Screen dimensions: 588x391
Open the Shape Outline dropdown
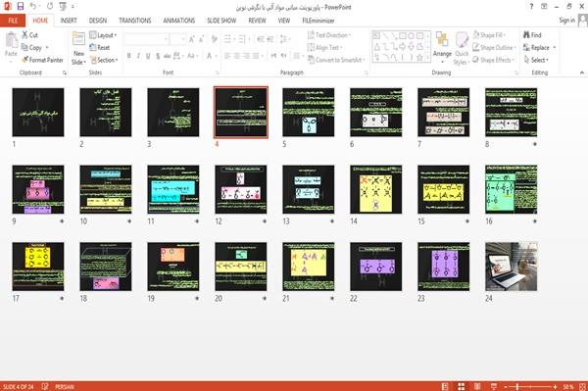[495, 47]
